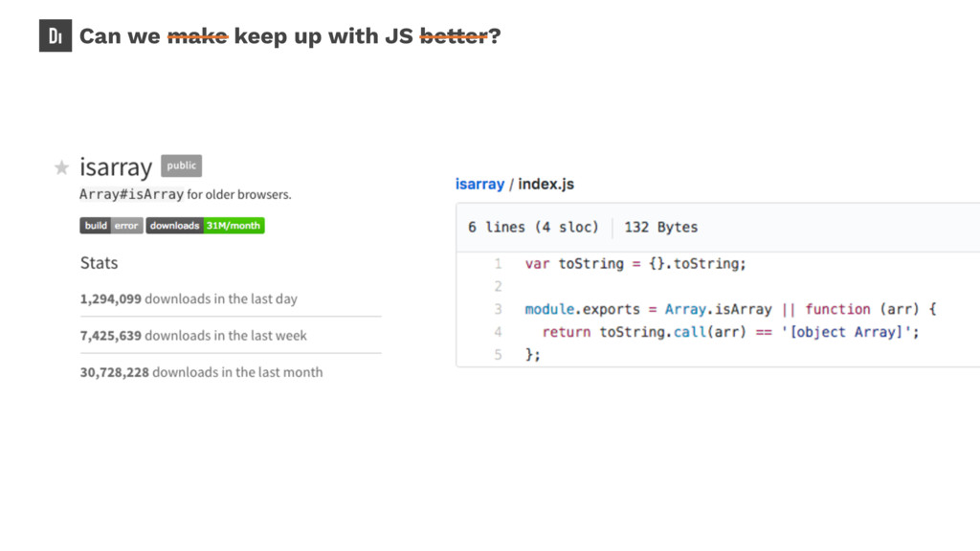Click 7,425,639 downloads in the last week
This screenshot has height=551, width=980.
(193, 336)
